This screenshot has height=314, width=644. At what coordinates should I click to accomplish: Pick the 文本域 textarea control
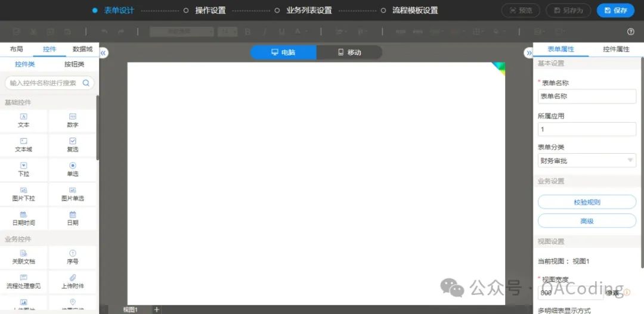click(24, 145)
